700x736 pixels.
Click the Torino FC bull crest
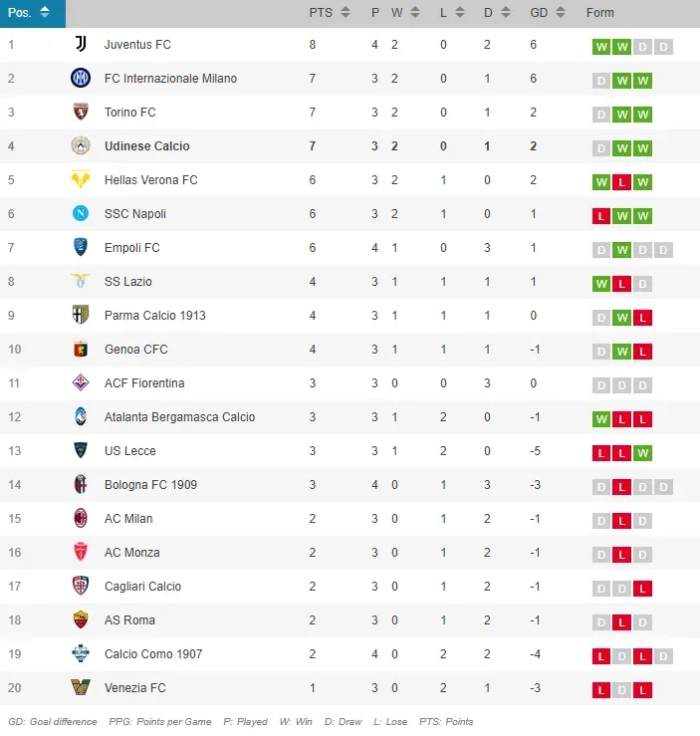click(x=81, y=113)
